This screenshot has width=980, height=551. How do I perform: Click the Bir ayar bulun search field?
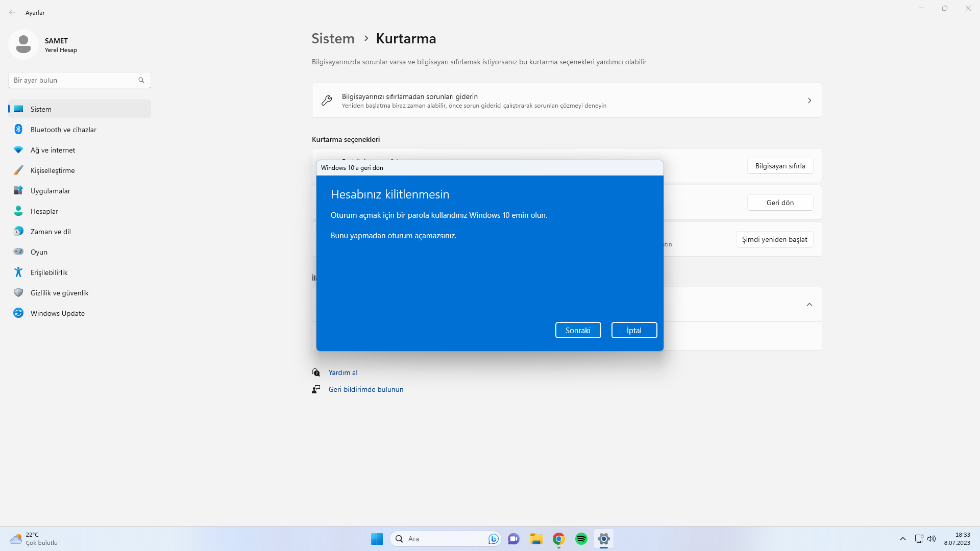74,80
